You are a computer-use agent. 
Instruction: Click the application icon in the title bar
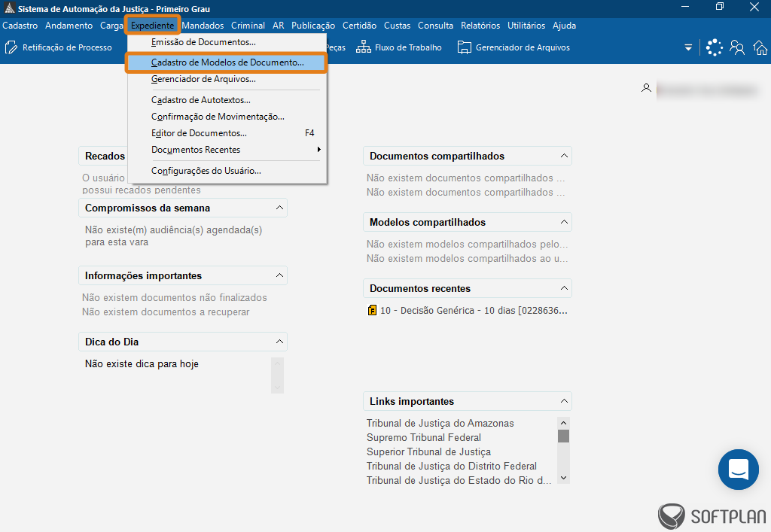(x=9, y=8)
